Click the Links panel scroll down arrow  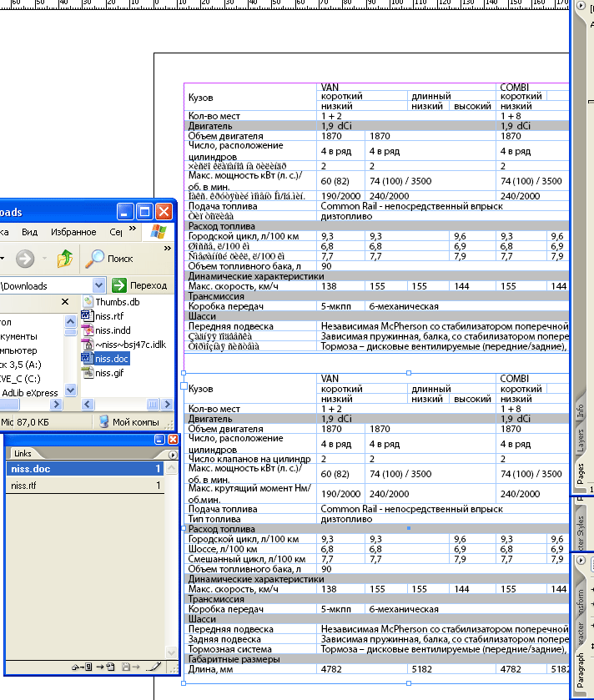(171, 652)
